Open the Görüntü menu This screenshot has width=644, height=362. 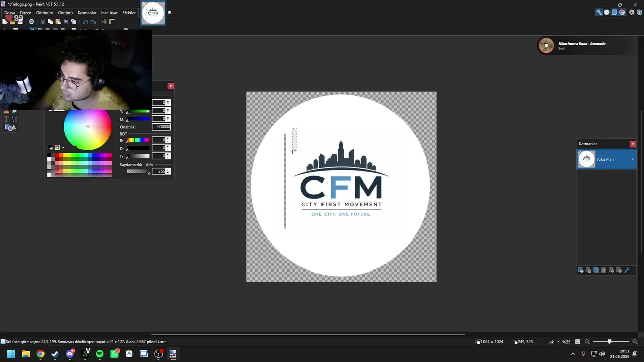(x=65, y=13)
